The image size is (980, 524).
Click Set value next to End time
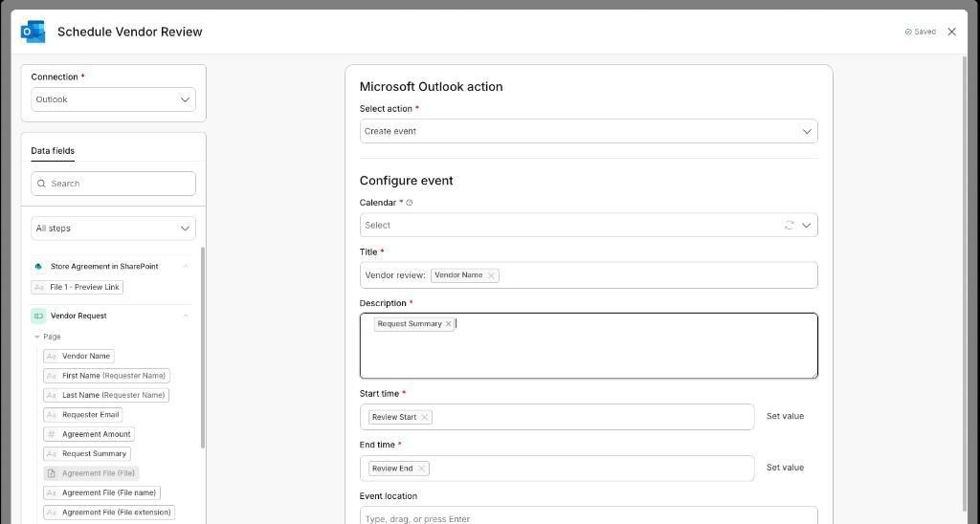tap(785, 468)
